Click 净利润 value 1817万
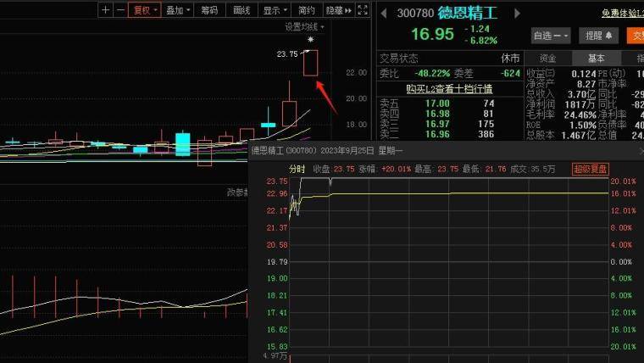Viewport: 644px width, 363px height. (580, 104)
